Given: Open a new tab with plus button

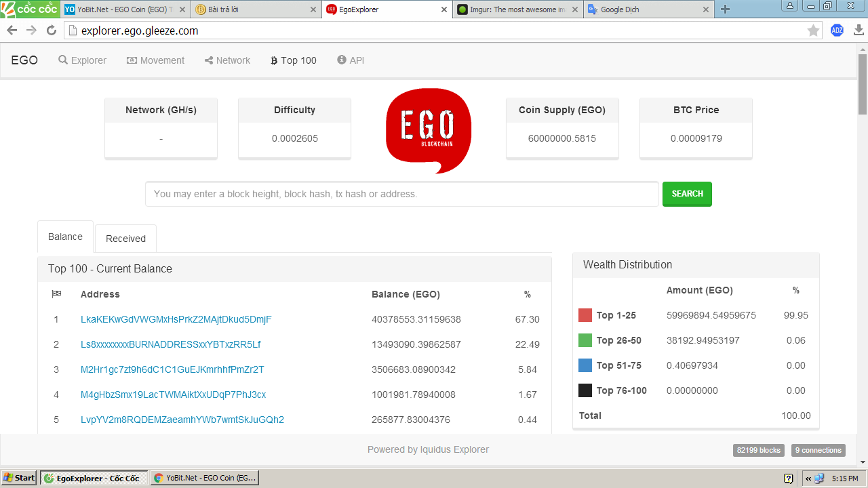Looking at the screenshot, I should (726, 9).
